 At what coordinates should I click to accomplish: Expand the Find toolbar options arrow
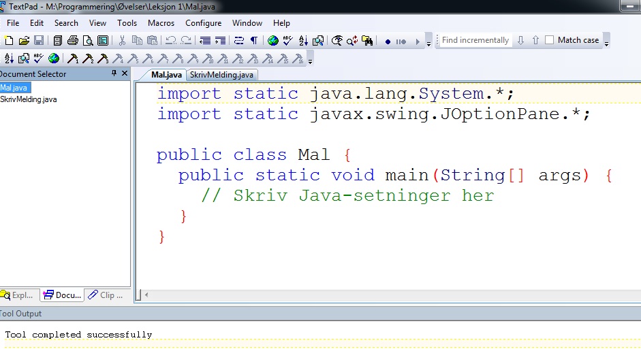point(606,43)
